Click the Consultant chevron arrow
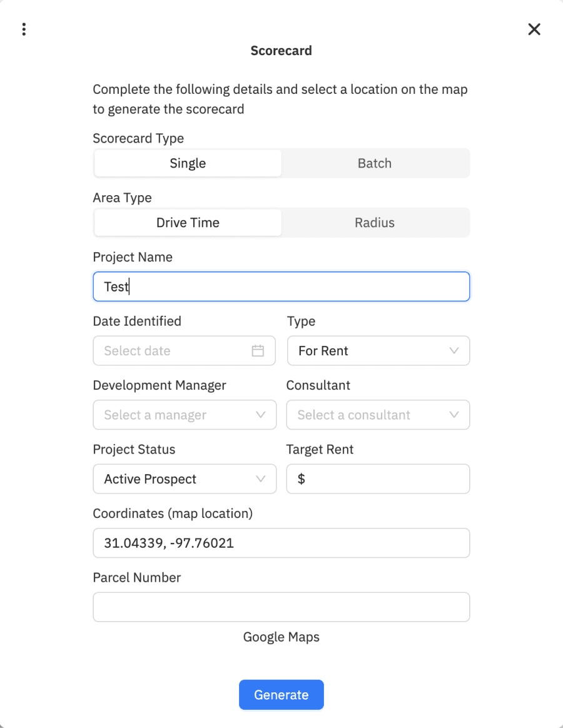The width and height of the screenshot is (563, 728). pos(454,415)
